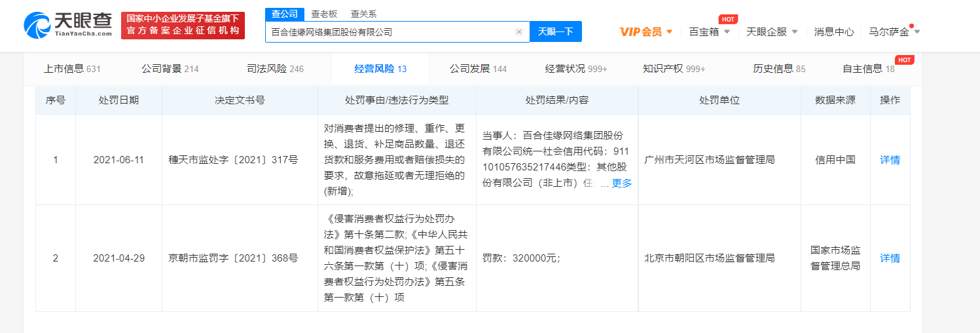
Task: Switch to the 查老板 search tab
Action: click(324, 14)
